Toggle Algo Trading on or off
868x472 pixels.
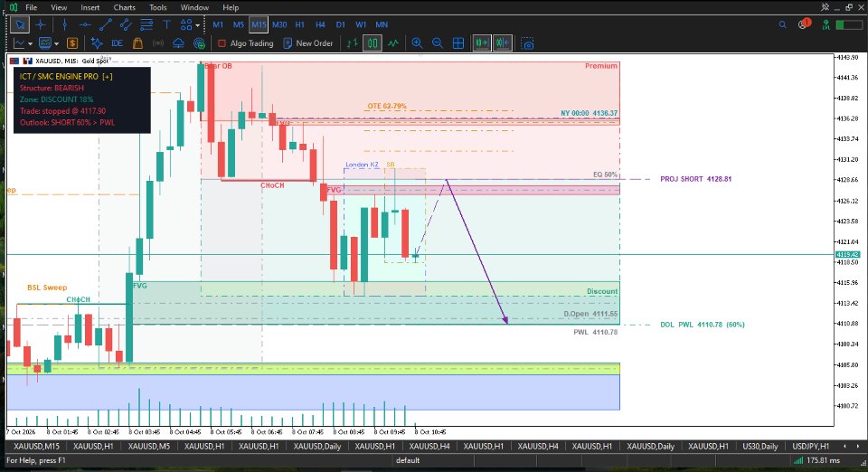point(245,43)
